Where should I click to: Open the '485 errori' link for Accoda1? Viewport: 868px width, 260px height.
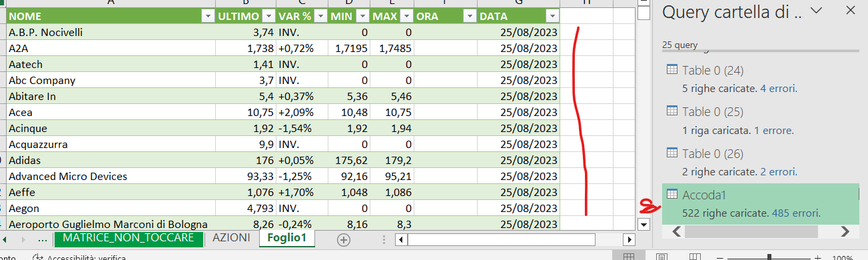tap(795, 213)
